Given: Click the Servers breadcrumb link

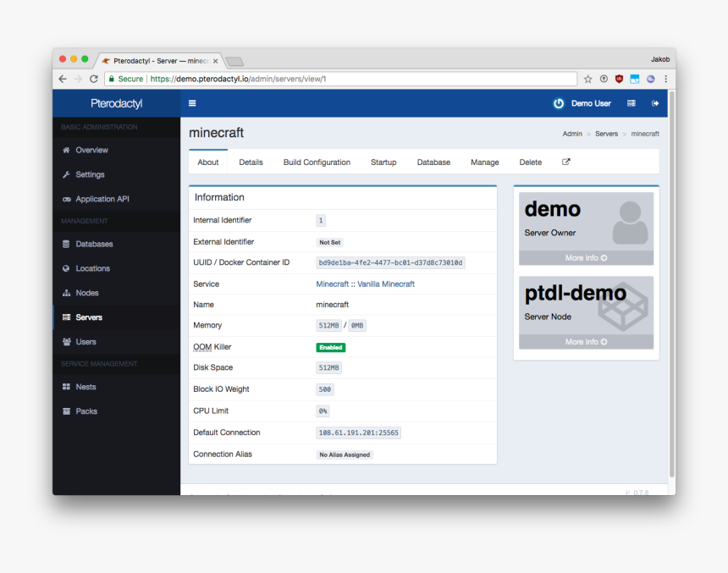Looking at the screenshot, I should click(x=606, y=134).
